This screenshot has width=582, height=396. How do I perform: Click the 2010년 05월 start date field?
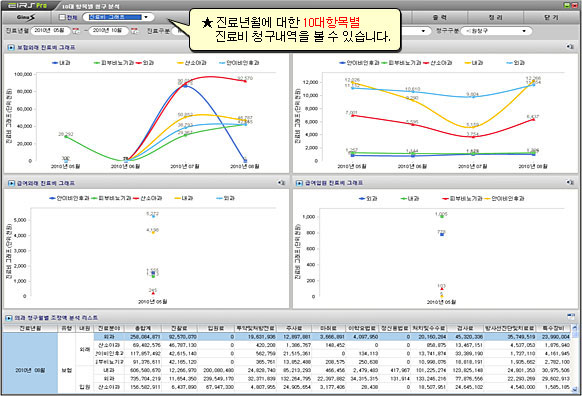(x=50, y=31)
